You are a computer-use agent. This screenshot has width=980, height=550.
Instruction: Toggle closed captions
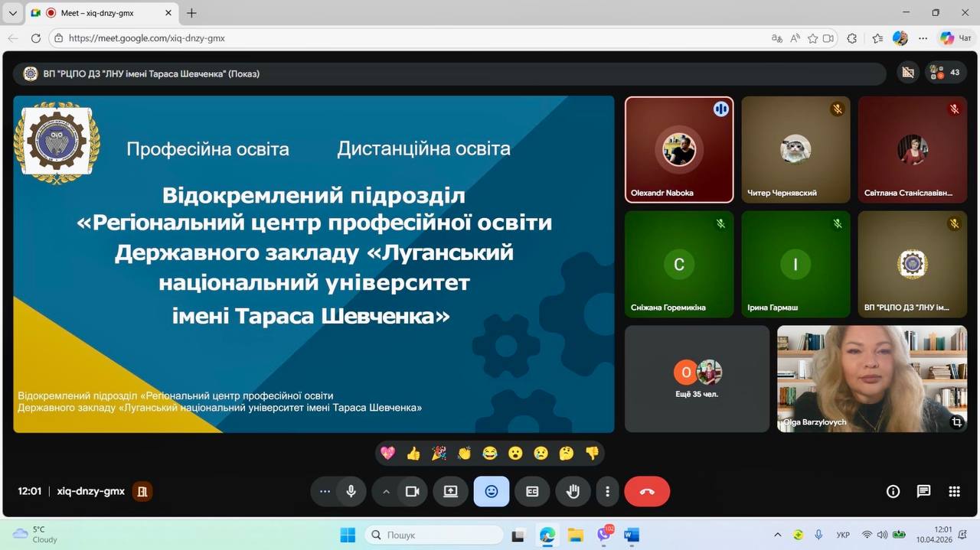[532, 492]
